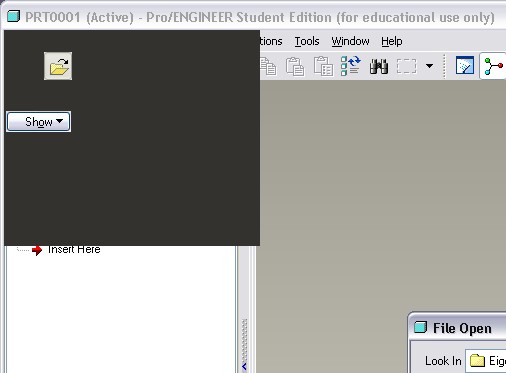Click the Copy toolbar icon
506x373 pixels.
[x=268, y=66]
